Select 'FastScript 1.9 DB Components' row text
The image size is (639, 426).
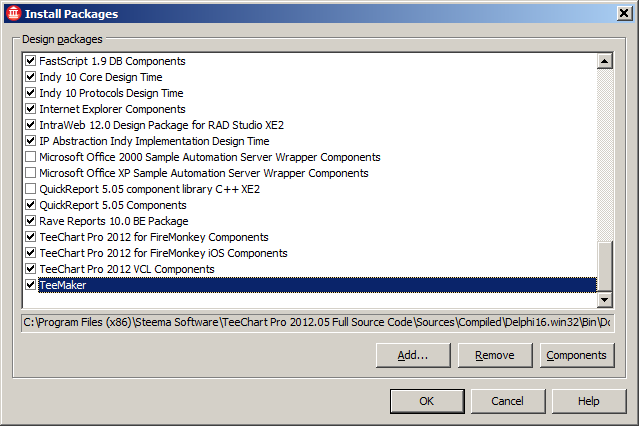(x=112, y=61)
